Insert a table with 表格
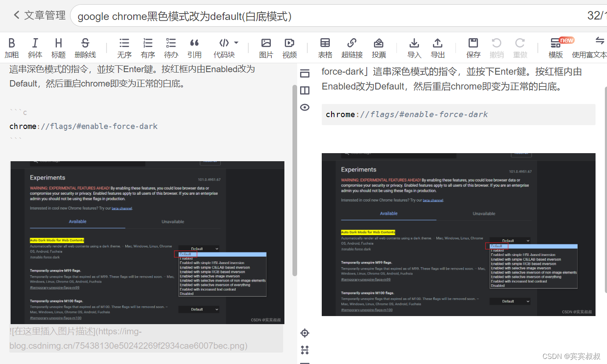Viewport: 607px width, 364px height. (325, 48)
